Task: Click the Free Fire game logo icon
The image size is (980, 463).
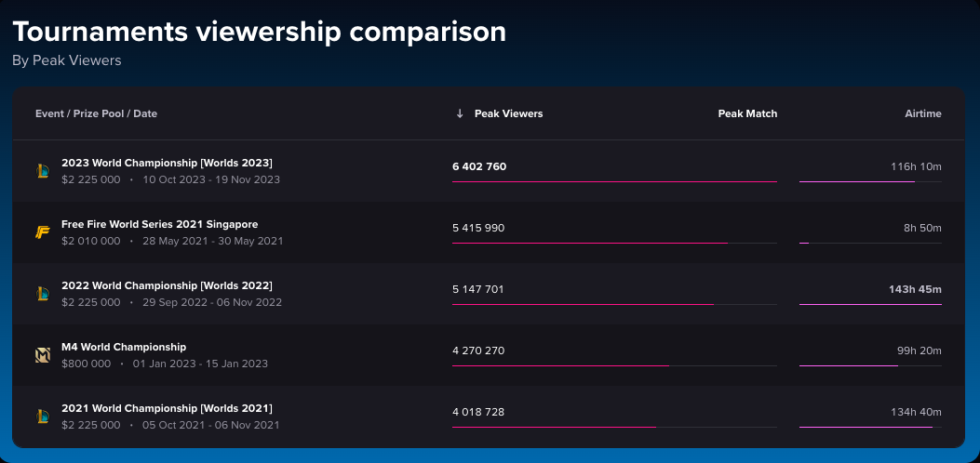Action: click(42, 232)
